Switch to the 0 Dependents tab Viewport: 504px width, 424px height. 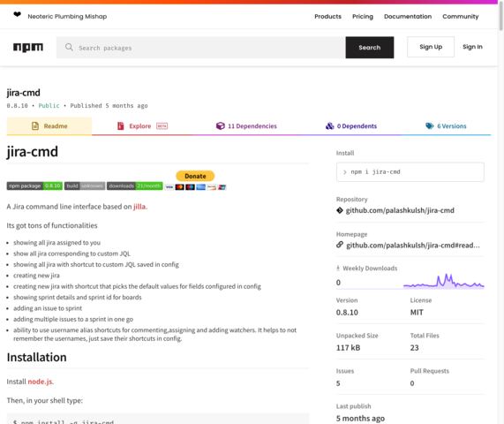point(351,125)
